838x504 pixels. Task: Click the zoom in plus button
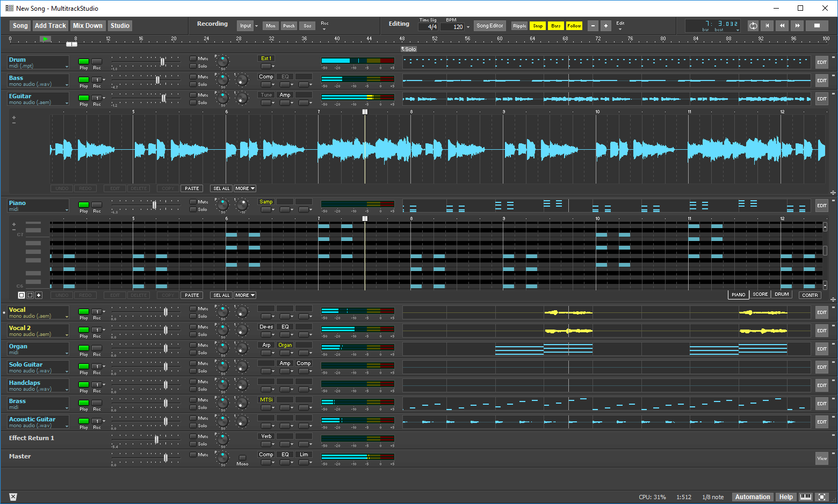605,26
